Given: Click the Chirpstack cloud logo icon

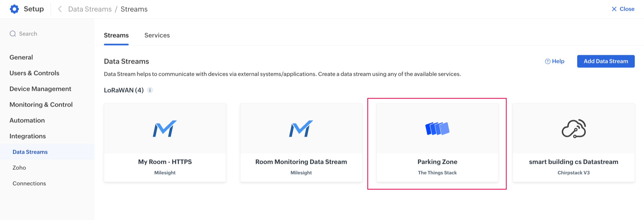Looking at the screenshot, I should coord(574,129).
